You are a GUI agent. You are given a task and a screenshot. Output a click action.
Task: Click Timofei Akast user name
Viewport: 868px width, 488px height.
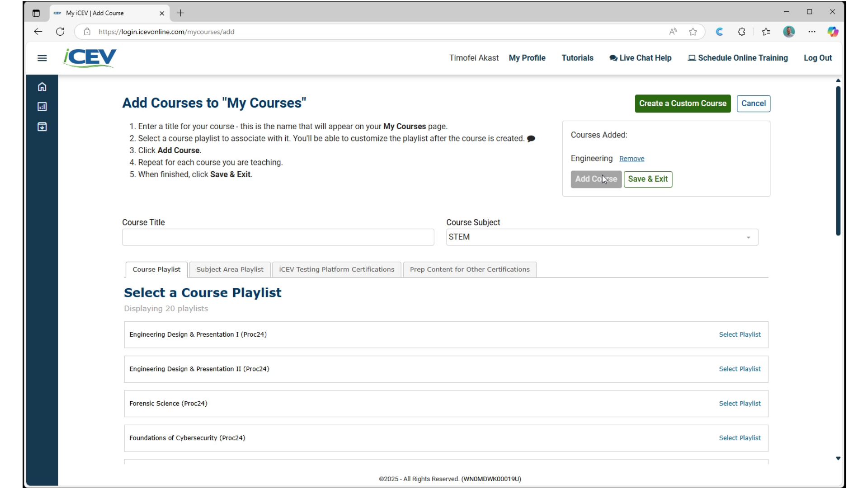(474, 58)
